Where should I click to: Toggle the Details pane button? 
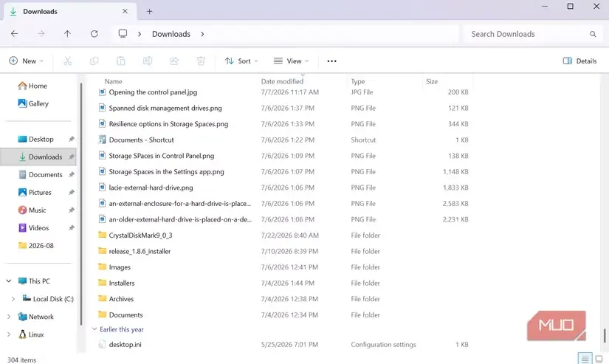[x=580, y=61]
